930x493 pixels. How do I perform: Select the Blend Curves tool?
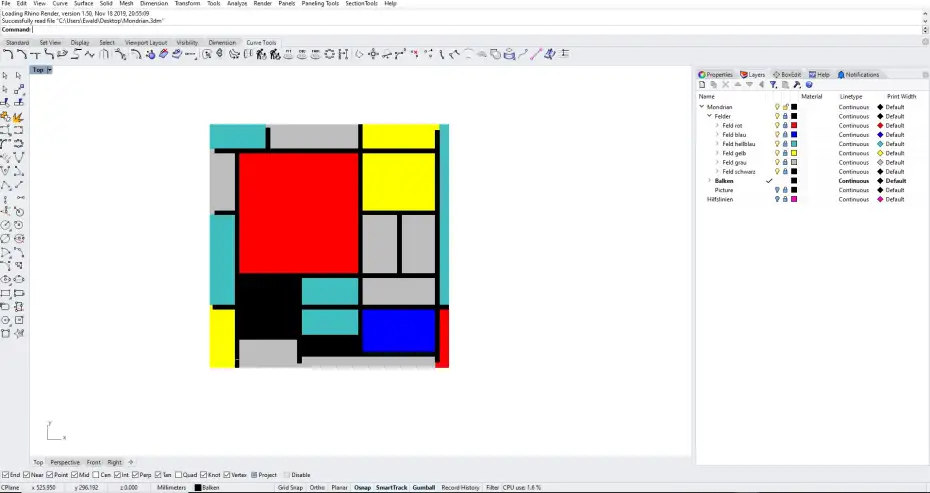click(49, 55)
